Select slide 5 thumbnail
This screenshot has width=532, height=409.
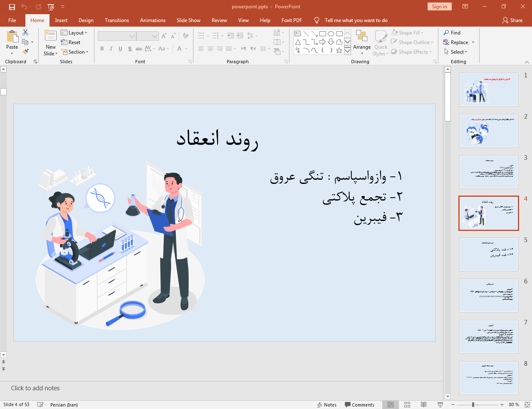pyautogui.click(x=488, y=254)
